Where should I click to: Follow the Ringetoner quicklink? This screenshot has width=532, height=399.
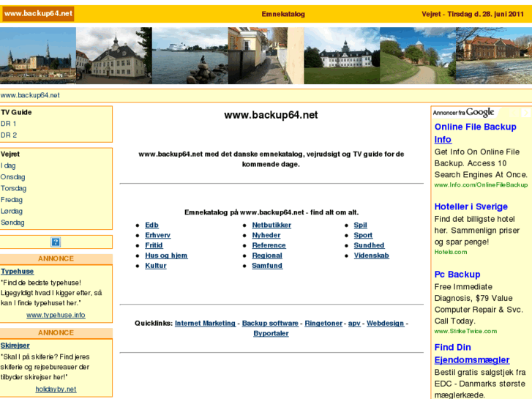(x=323, y=324)
